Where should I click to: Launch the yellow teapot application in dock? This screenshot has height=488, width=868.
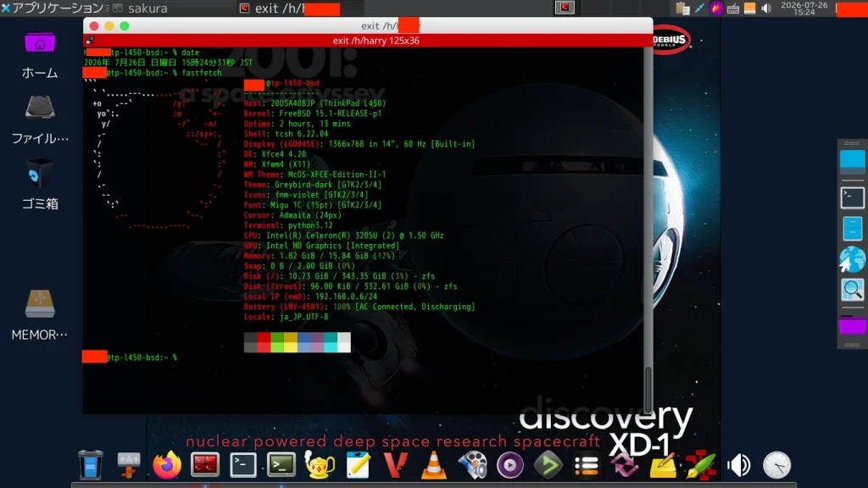(320, 465)
